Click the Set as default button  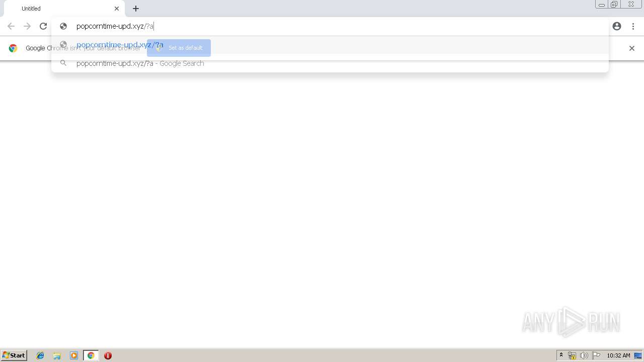(179, 48)
